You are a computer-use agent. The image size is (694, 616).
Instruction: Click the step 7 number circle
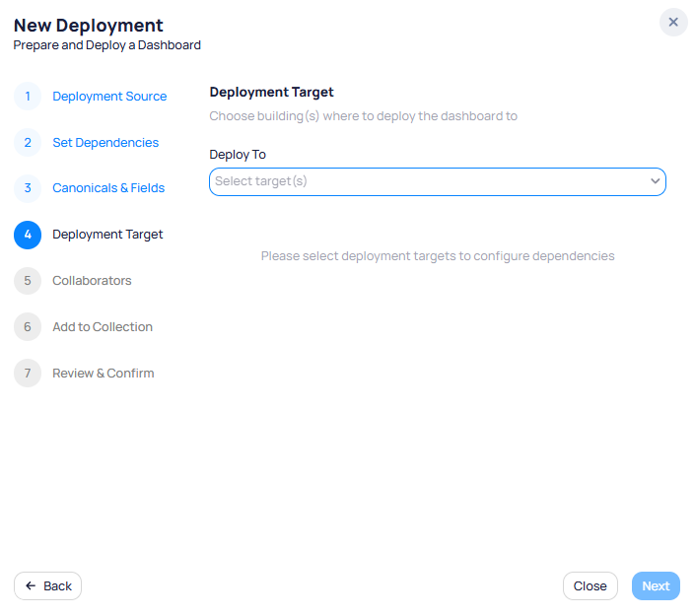(28, 374)
